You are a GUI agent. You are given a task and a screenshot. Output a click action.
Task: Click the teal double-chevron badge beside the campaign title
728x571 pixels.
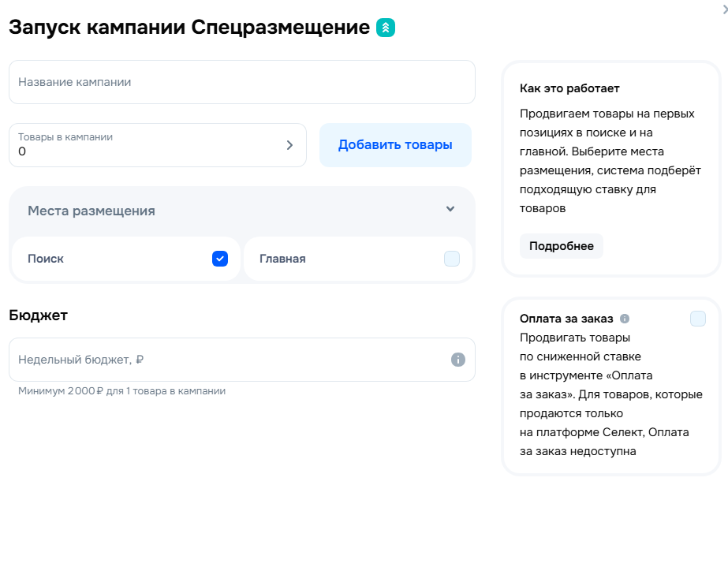coord(385,26)
